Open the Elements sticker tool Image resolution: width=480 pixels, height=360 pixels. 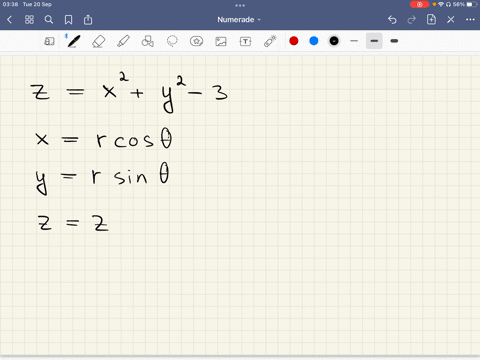196,41
